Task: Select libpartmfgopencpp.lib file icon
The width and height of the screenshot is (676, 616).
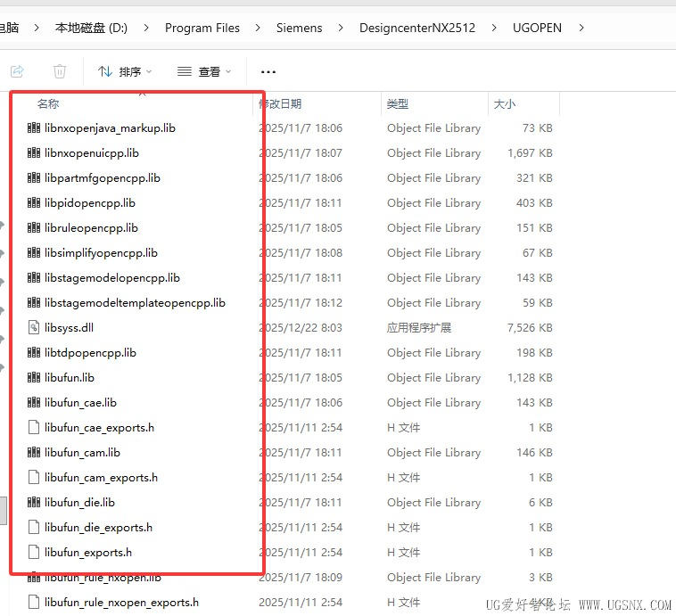Action: click(x=34, y=178)
